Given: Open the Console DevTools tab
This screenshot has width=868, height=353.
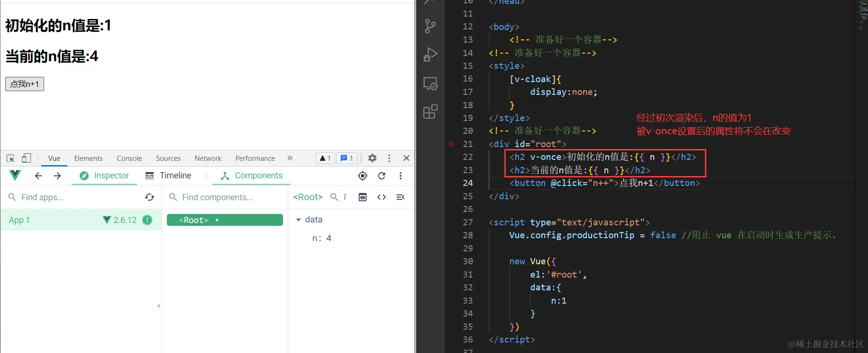Looking at the screenshot, I should coord(129,158).
